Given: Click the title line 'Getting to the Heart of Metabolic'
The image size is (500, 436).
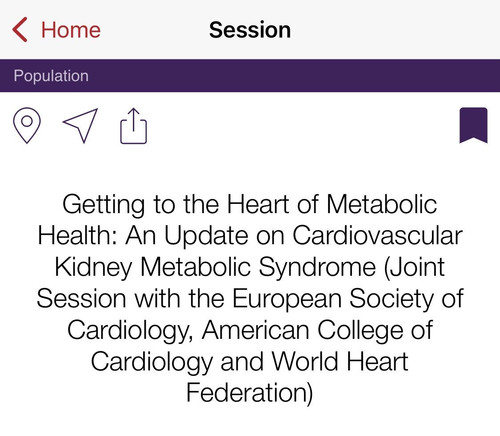Looking at the screenshot, I should (x=250, y=204).
